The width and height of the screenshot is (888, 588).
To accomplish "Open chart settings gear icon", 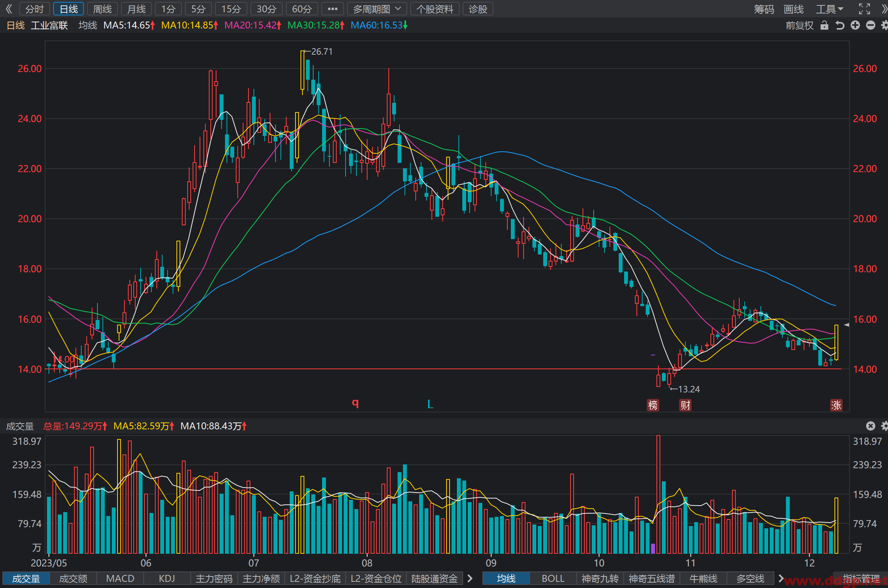I will coord(884,25).
